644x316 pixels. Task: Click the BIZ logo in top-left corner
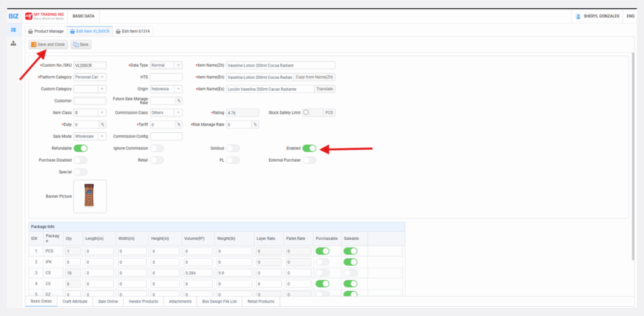coord(13,16)
